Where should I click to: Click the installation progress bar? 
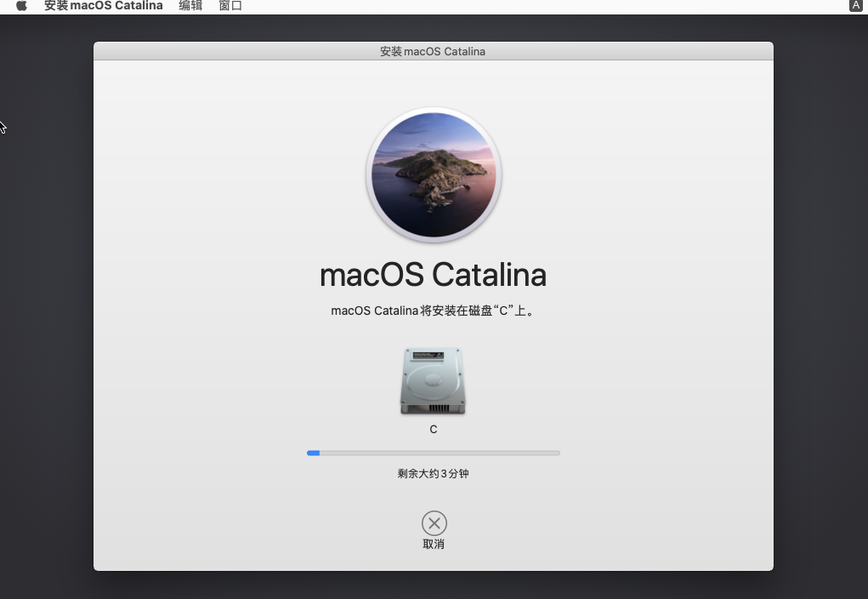[434, 454]
